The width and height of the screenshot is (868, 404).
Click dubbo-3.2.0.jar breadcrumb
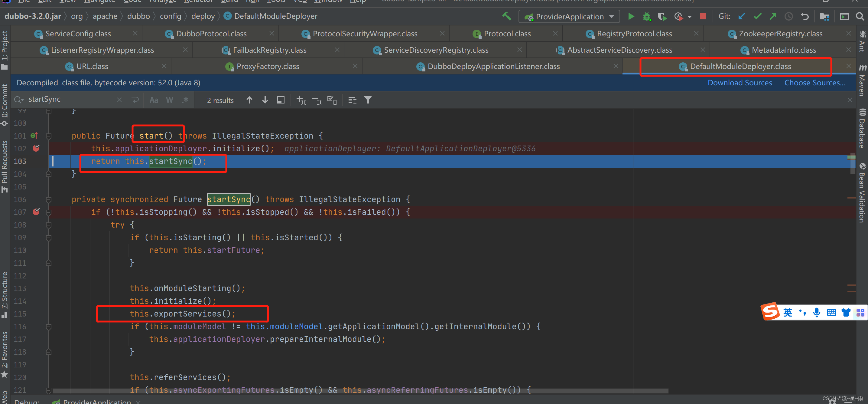(33, 16)
